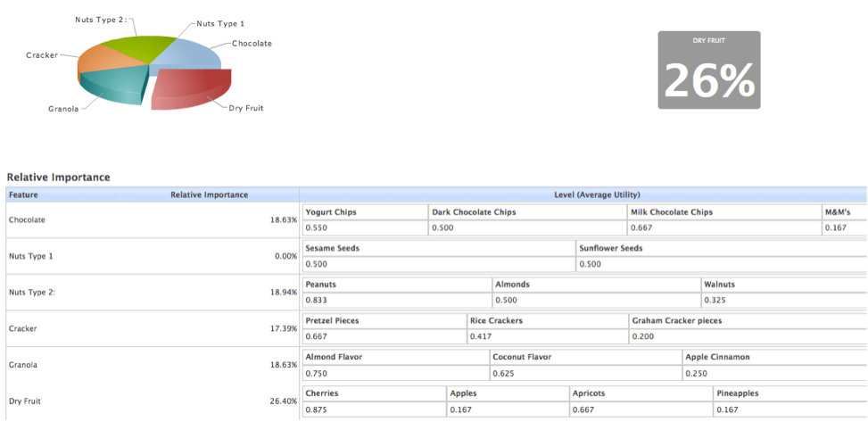Click the 'Cracker' pie chart label
The image size is (868, 430).
pos(42,55)
